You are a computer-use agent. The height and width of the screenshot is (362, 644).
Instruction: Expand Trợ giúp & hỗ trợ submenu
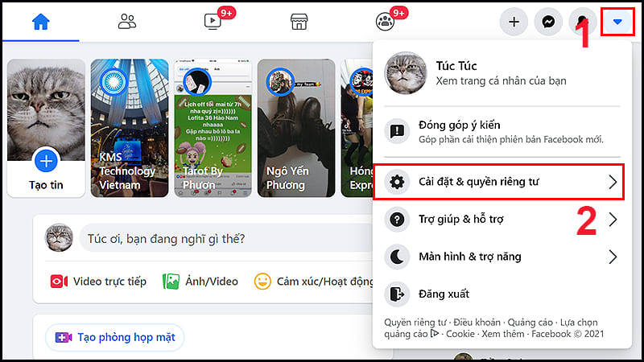(x=499, y=219)
